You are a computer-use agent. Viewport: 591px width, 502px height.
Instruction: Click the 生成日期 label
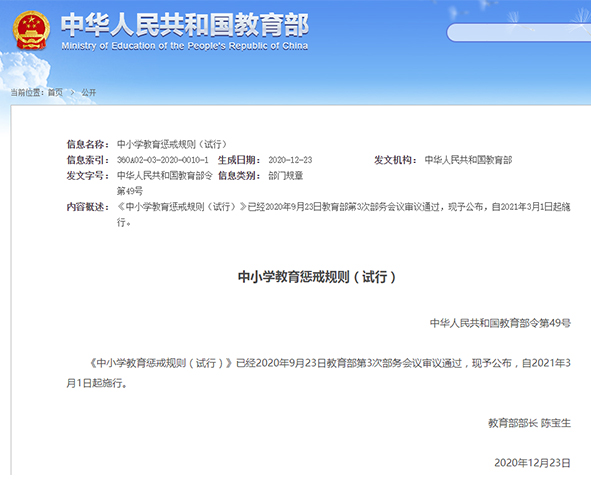(x=239, y=160)
